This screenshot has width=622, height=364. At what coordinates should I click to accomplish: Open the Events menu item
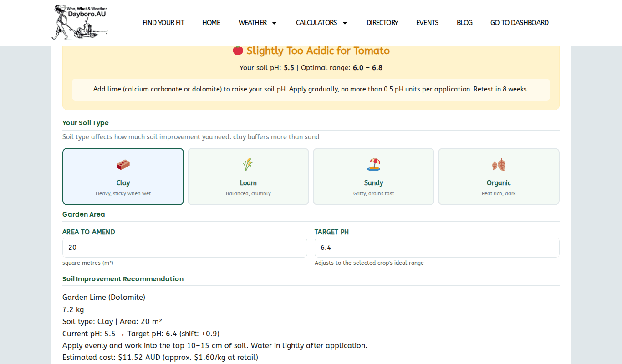428,23
